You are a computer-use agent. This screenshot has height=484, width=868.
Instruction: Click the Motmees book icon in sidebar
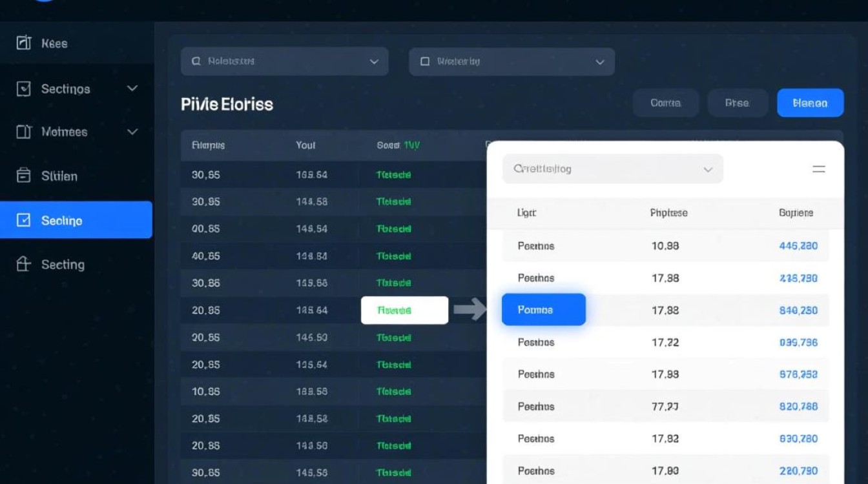23,132
